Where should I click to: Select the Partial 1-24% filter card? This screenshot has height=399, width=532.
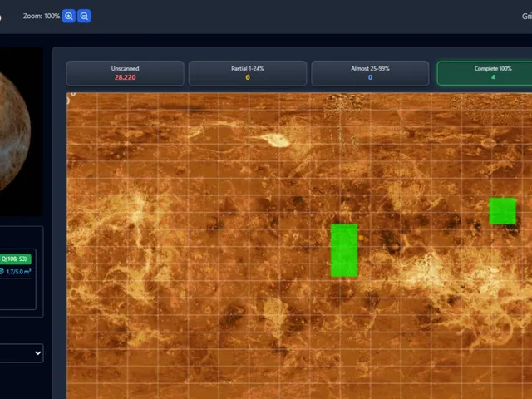[248, 73]
